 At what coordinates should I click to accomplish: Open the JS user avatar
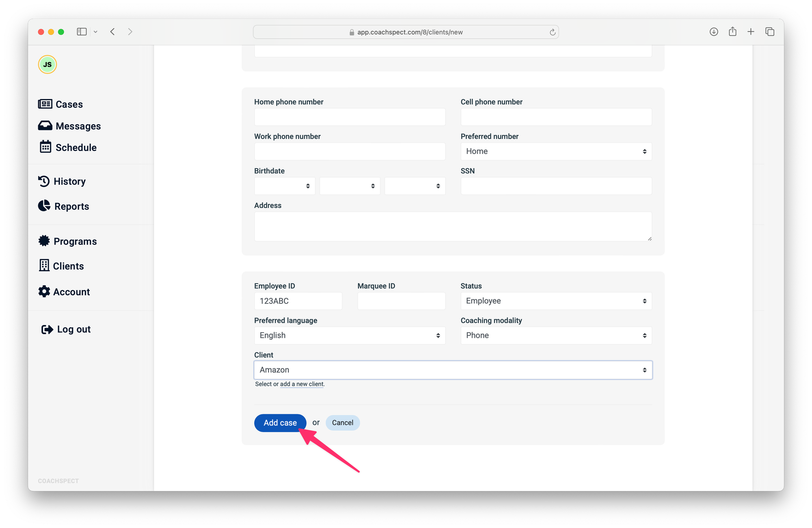48,65
